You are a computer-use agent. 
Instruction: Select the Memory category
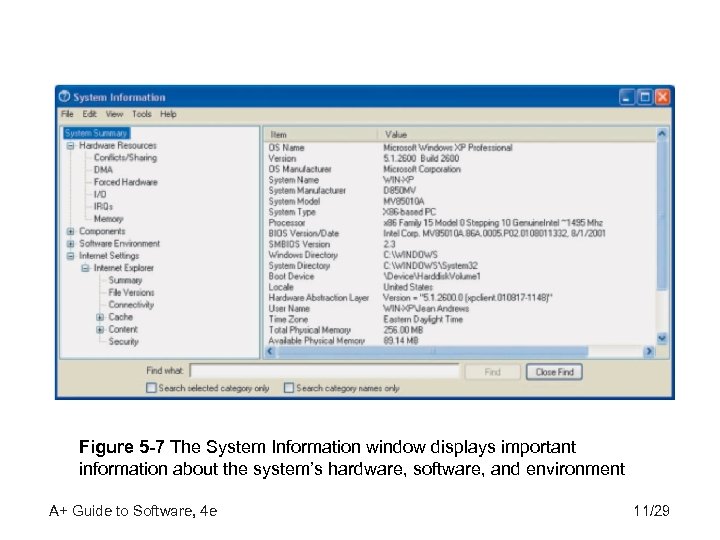pyautogui.click(x=108, y=219)
